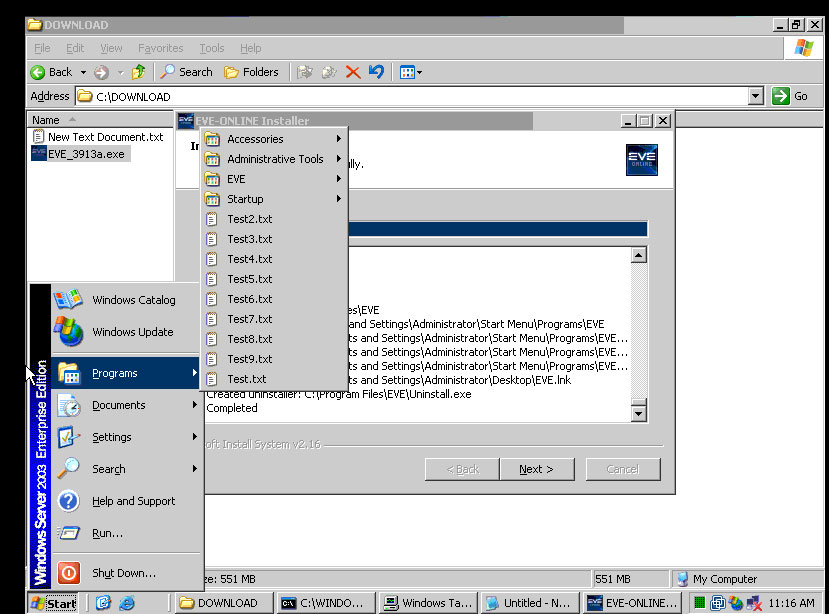Screen dimensions: 829x614
Task: Open the Forward history dropdown arrow
Action: [x=121, y=72]
